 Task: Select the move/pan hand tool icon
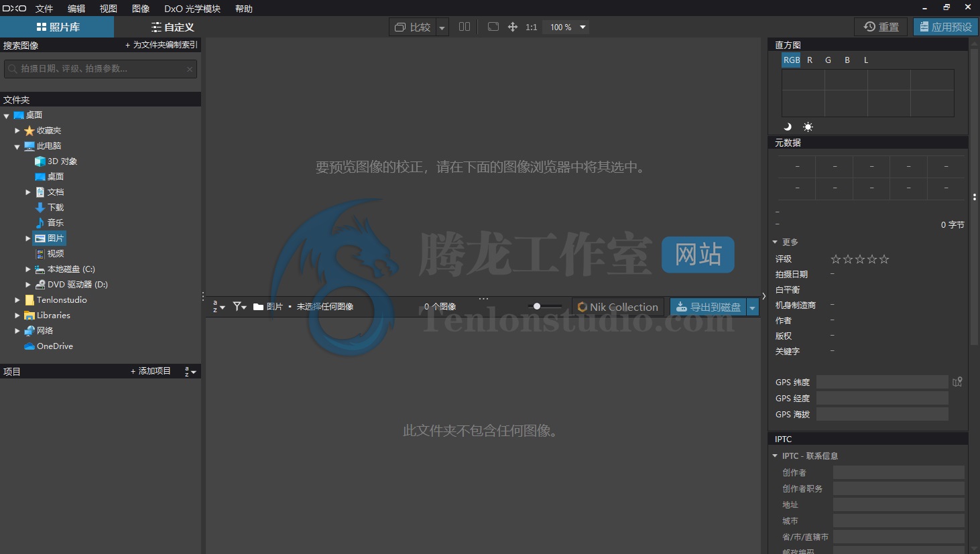tap(513, 27)
